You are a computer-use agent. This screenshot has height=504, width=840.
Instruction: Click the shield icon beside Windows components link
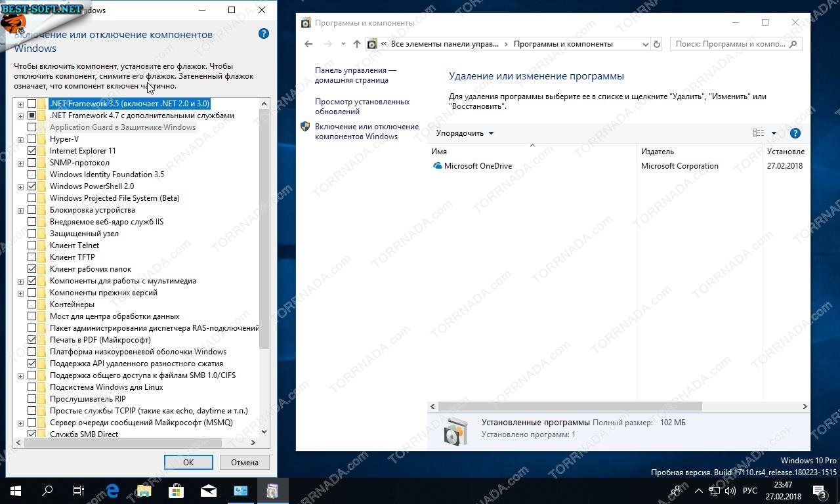[305, 127]
